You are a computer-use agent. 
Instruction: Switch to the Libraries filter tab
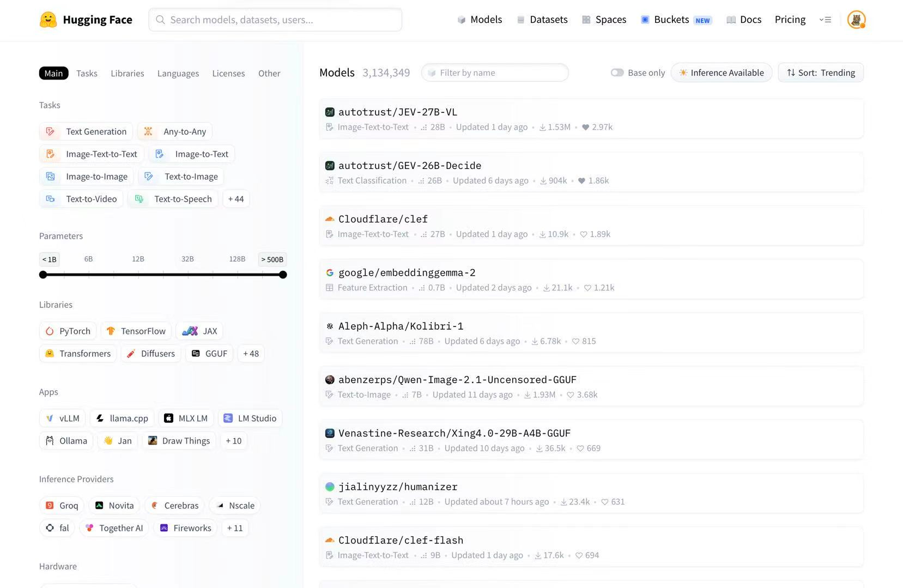128,73
